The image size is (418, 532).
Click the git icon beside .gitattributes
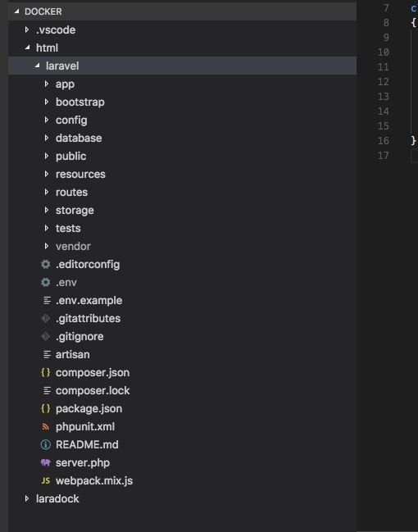tap(45, 318)
